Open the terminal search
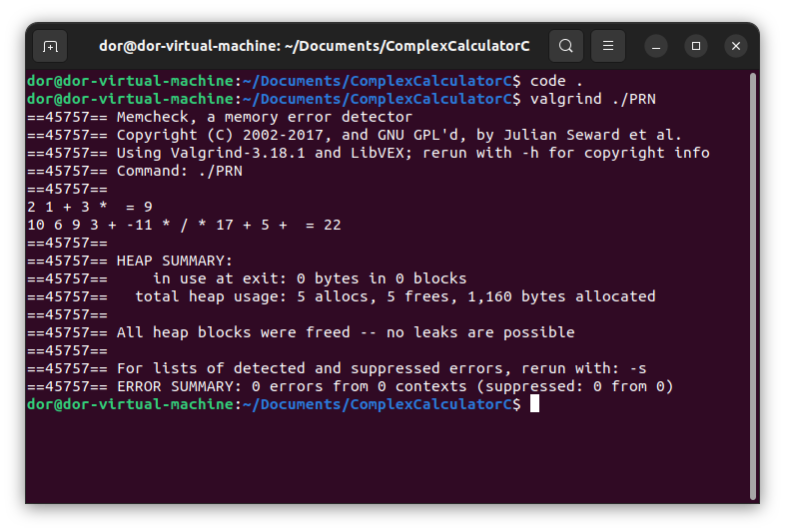The width and height of the screenshot is (785, 532). [x=565, y=46]
